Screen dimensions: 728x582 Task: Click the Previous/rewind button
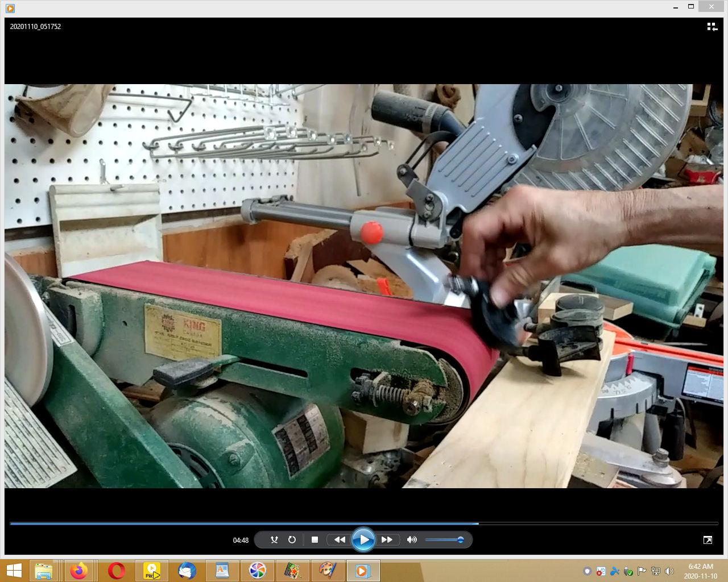click(340, 539)
